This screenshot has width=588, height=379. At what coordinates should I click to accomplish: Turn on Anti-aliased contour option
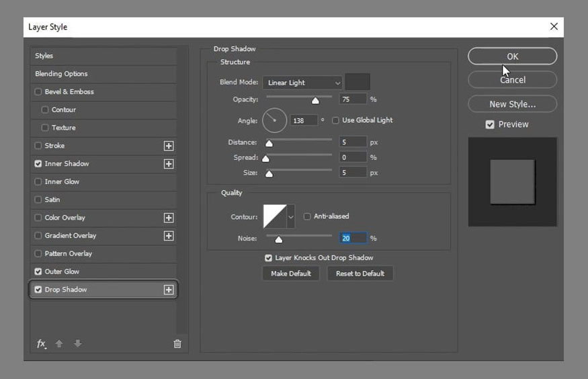click(x=306, y=216)
